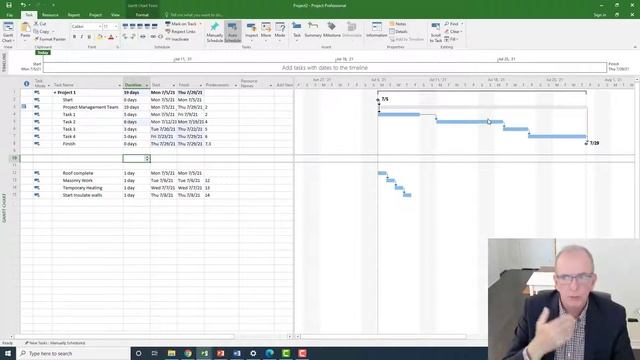
Task: Click the New Tasks: Manually Scheduled status
Action: coord(55,343)
